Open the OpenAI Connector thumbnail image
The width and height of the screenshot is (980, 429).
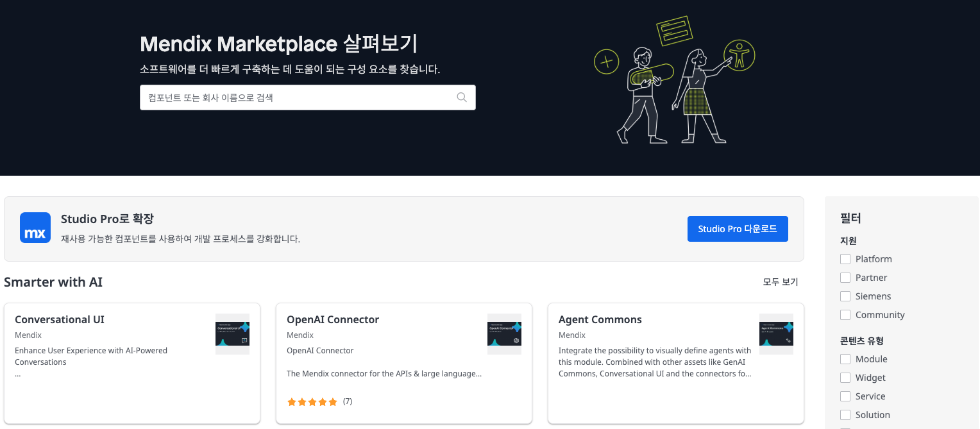[504, 334]
